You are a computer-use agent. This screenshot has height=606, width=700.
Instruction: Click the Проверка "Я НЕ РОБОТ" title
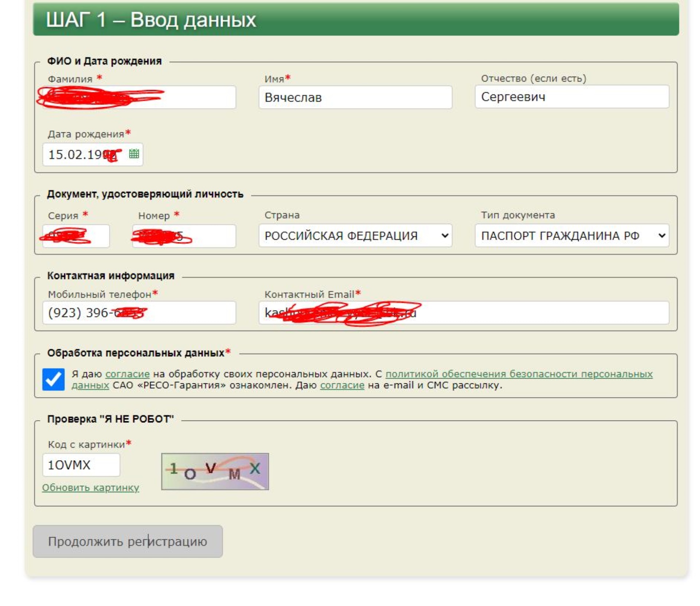[x=110, y=419]
